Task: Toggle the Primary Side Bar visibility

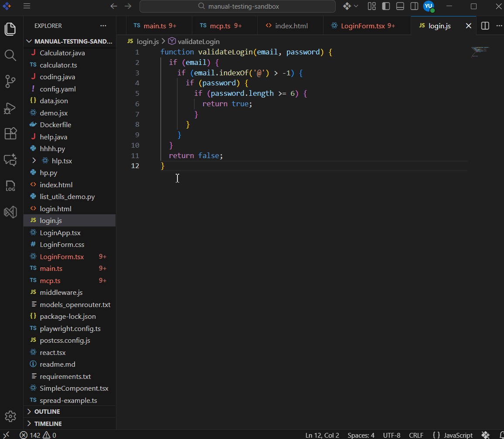Action: (385, 6)
